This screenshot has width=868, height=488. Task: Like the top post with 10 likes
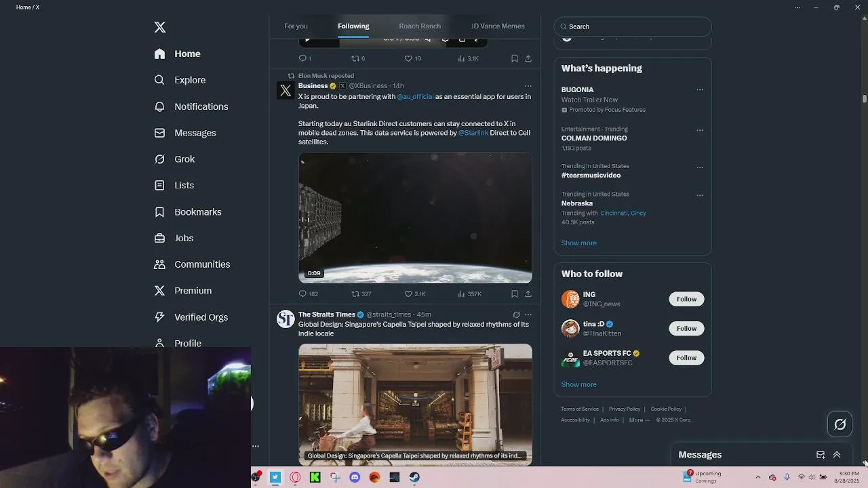413,58
